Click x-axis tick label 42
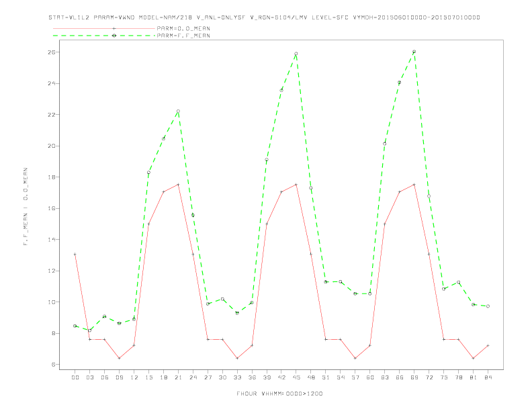The width and height of the screenshot is (532, 411). pyautogui.click(x=281, y=377)
